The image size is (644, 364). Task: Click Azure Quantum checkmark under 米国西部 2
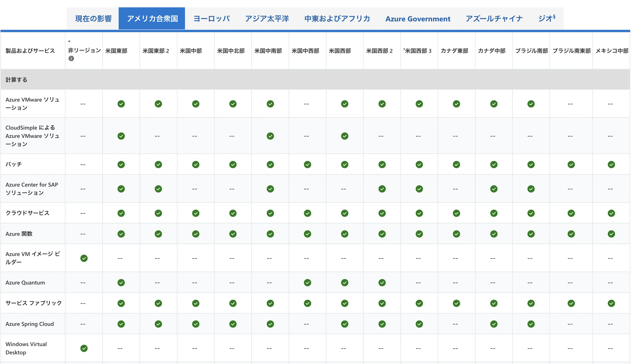[382, 282]
